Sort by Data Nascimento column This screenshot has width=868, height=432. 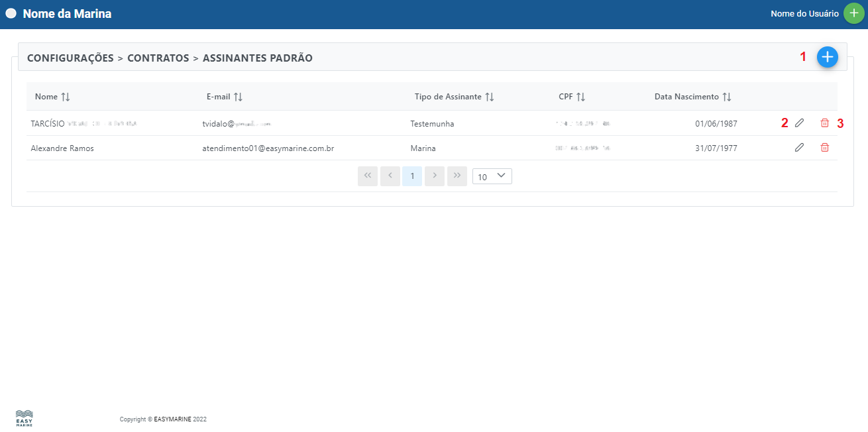pos(727,97)
